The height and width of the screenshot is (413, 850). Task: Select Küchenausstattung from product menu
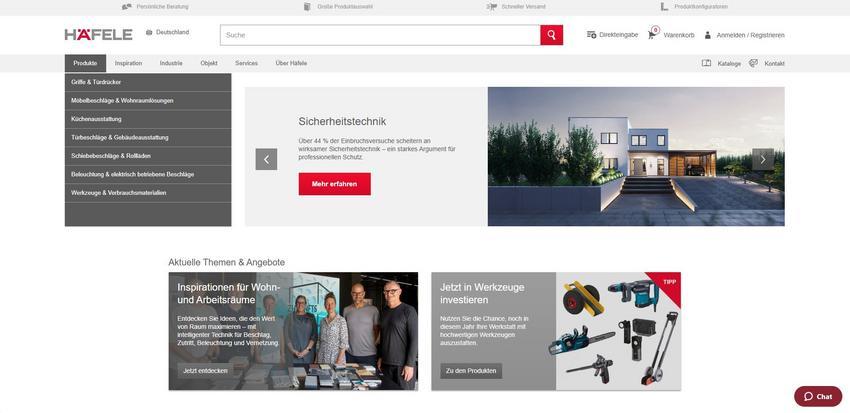[x=96, y=119]
